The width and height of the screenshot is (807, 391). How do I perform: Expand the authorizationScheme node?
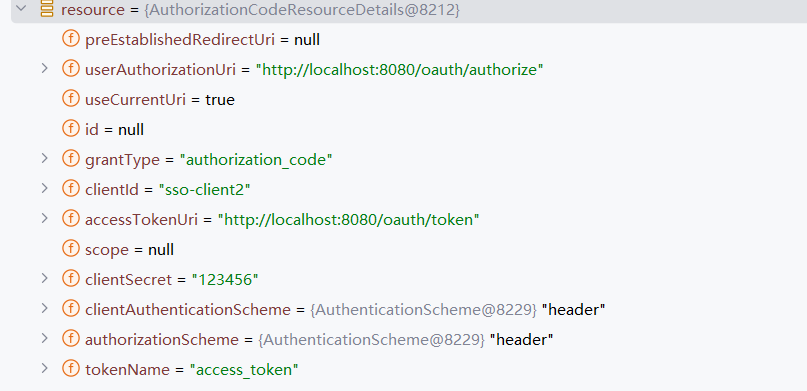(x=44, y=338)
